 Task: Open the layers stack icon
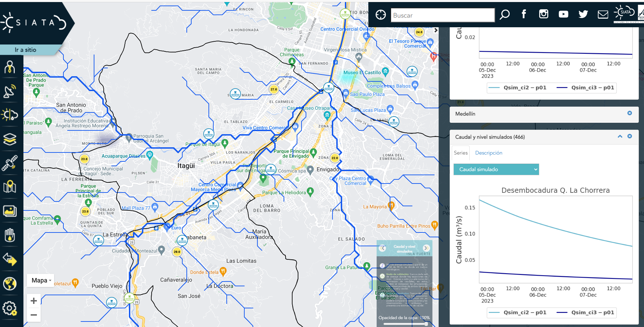pos(9,139)
